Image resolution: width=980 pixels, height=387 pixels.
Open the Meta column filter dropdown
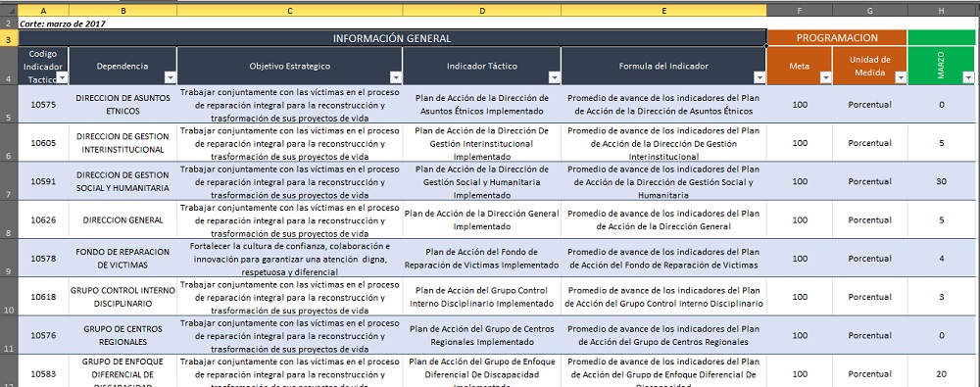pyautogui.click(x=825, y=77)
